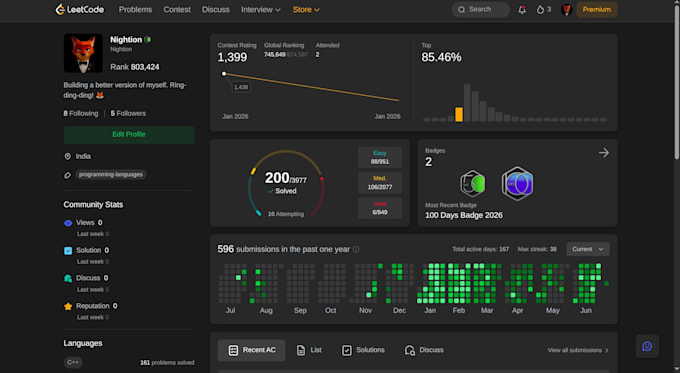
Task: Click the Easy 88/951 box
Action: (380, 157)
